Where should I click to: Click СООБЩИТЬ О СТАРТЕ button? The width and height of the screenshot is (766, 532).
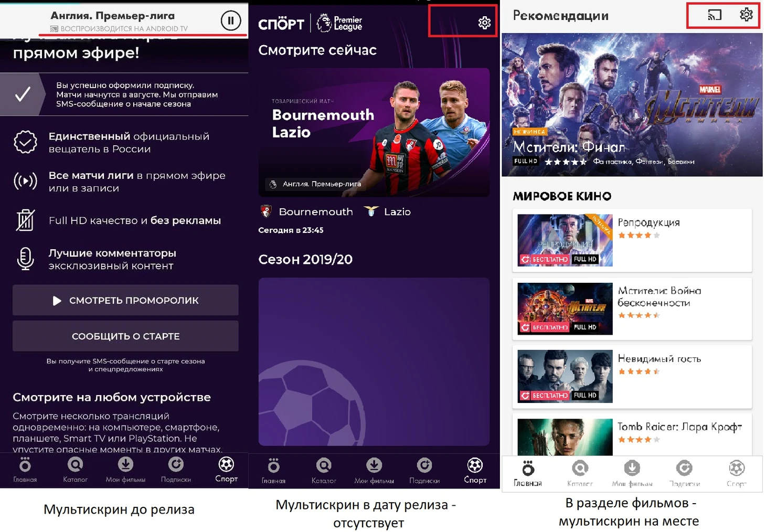(x=125, y=336)
